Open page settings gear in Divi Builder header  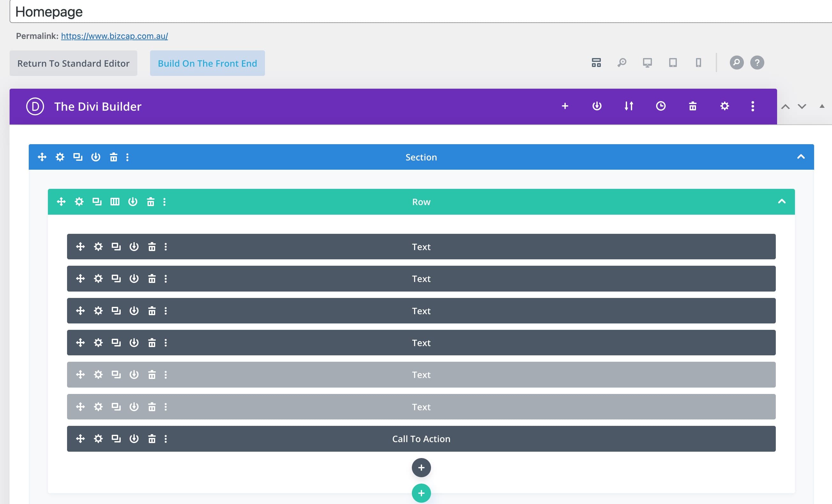(x=725, y=106)
